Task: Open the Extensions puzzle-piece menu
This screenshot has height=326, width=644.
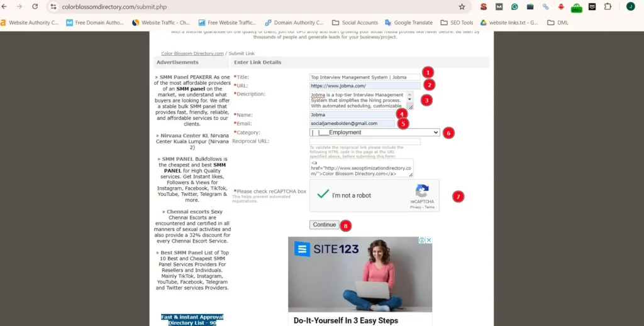Action: click(608, 6)
